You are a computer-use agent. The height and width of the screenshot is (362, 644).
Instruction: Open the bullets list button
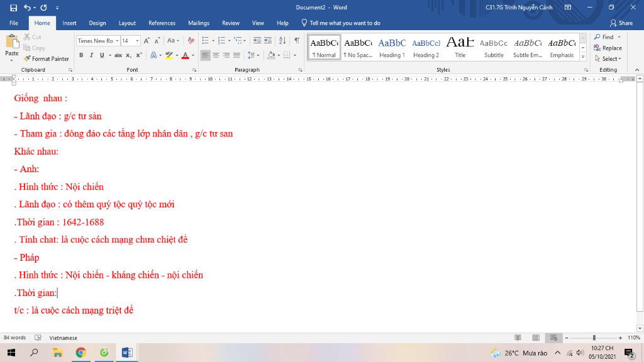pos(206,41)
